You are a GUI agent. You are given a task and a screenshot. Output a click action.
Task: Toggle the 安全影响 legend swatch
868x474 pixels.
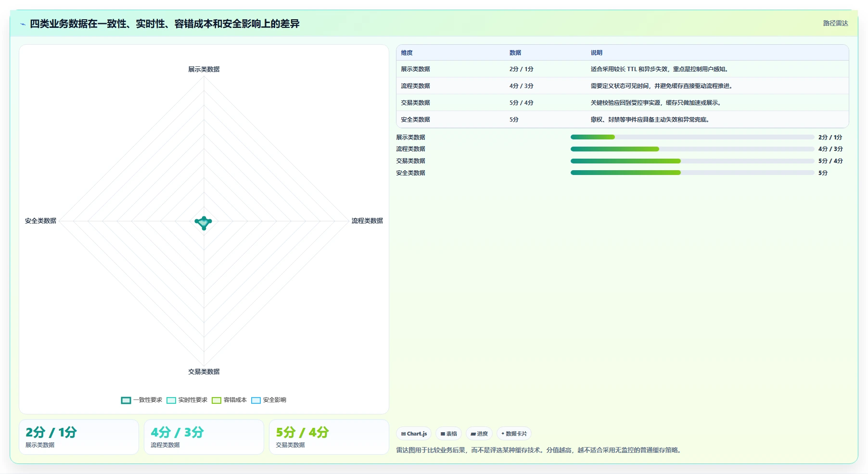coord(256,400)
